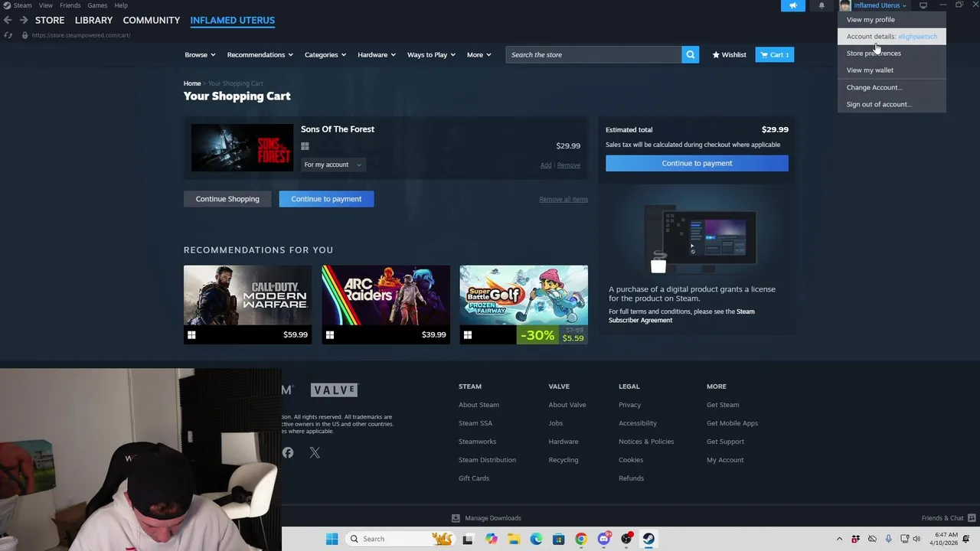Image resolution: width=980 pixels, height=551 pixels.
Task: Select Change Account entry
Action: pos(892,87)
